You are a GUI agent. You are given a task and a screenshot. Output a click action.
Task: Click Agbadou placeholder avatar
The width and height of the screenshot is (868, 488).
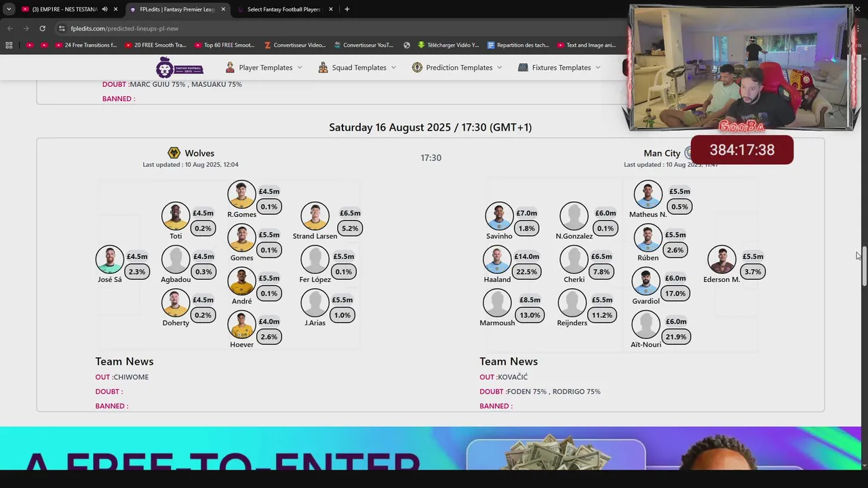176,260
